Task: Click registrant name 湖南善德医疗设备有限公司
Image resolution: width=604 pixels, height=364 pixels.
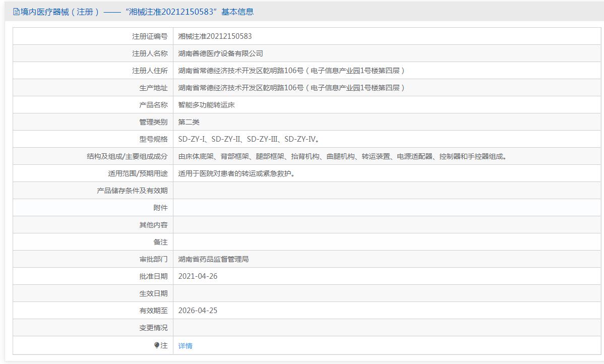Action: pos(220,53)
